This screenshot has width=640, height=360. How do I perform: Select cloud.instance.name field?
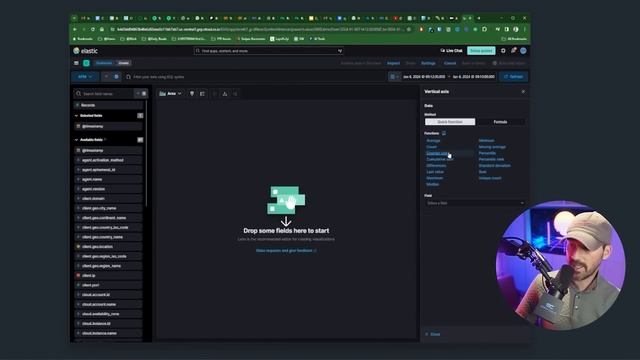108,333
